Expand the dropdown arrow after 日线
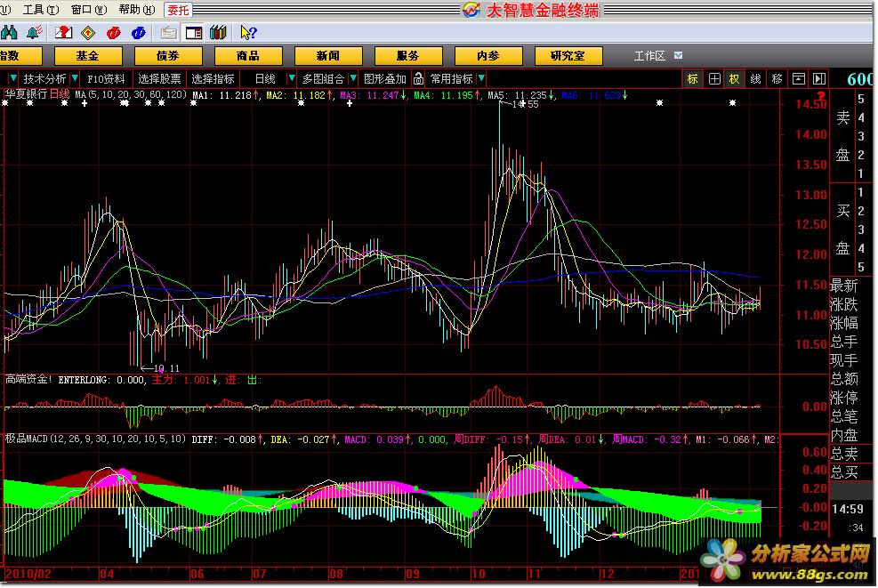 [292, 78]
